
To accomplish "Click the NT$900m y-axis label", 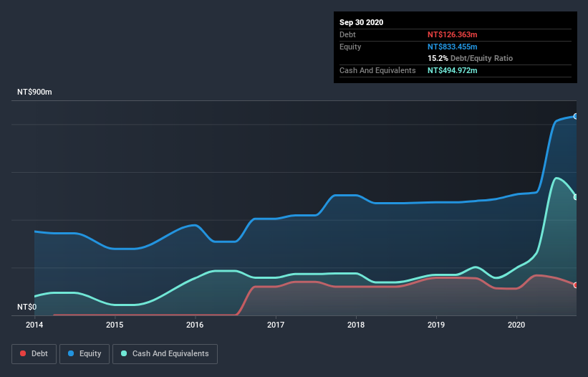I will pyautogui.click(x=34, y=92).
